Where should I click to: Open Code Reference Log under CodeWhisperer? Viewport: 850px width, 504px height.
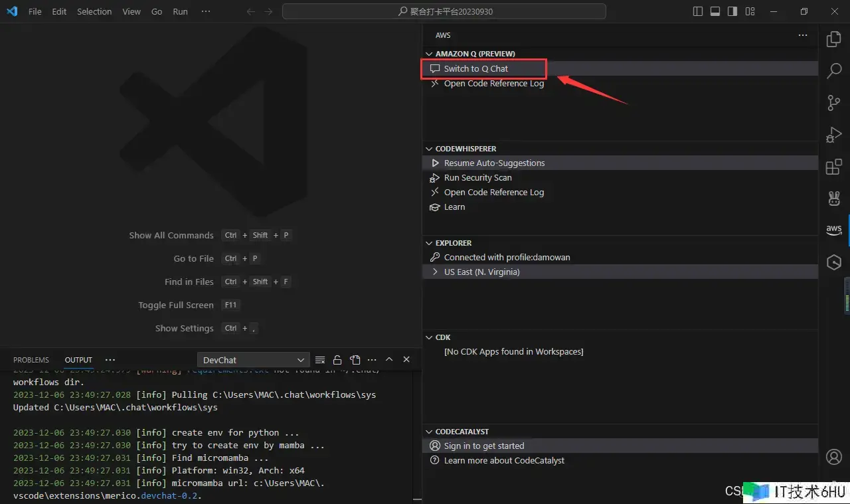[620, 192]
